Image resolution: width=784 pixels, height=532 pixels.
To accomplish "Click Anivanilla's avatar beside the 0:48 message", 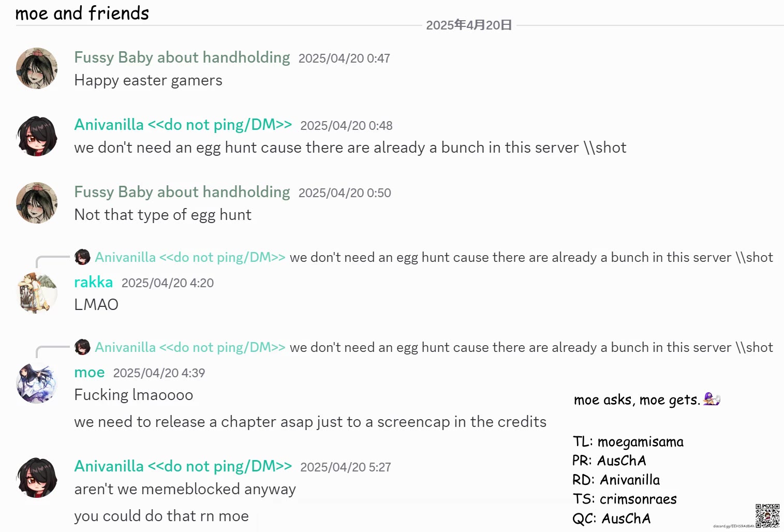I will 37,136.
